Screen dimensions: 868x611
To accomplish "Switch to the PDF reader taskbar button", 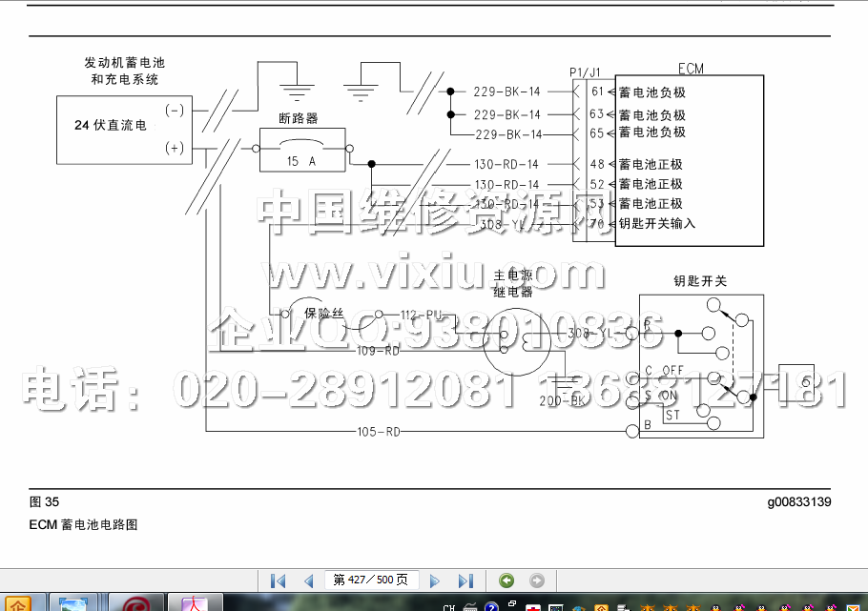I will [195, 603].
